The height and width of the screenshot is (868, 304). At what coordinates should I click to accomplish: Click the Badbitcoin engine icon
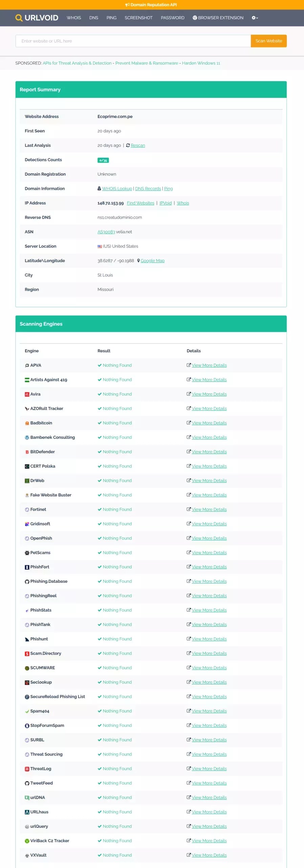click(x=27, y=423)
